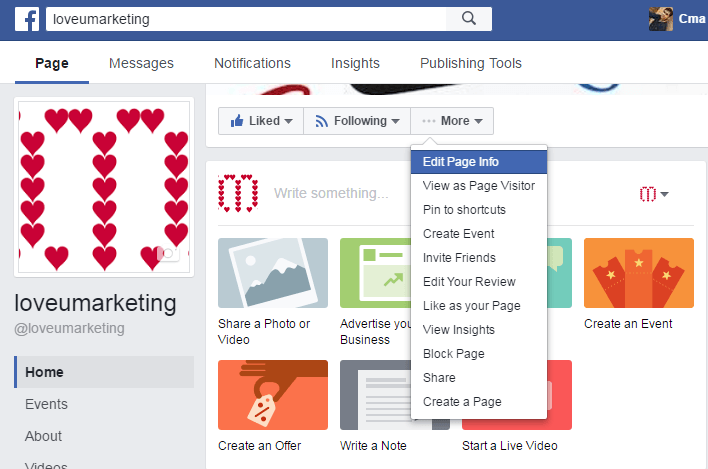Viewport: 708px width, 469px height.
Task: Click the Start a Live Video label
Action: (509, 446)
